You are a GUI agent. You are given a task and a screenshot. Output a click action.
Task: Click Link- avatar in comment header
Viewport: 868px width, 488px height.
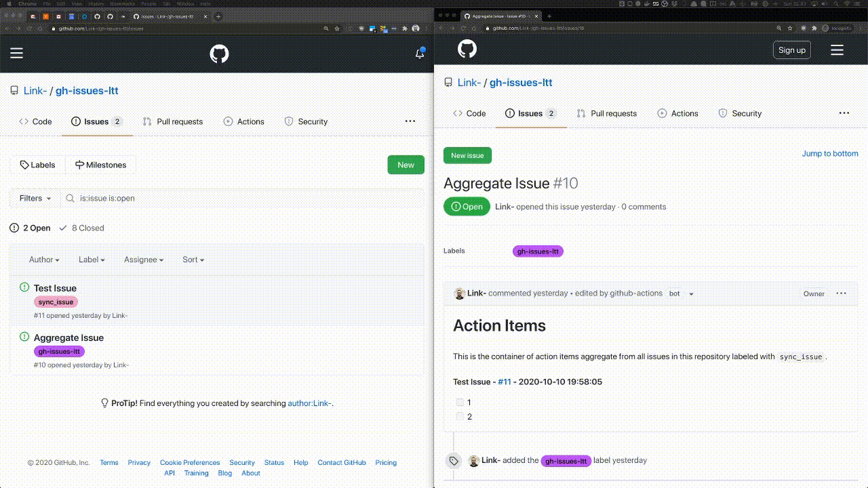click(x=459, y=293)
